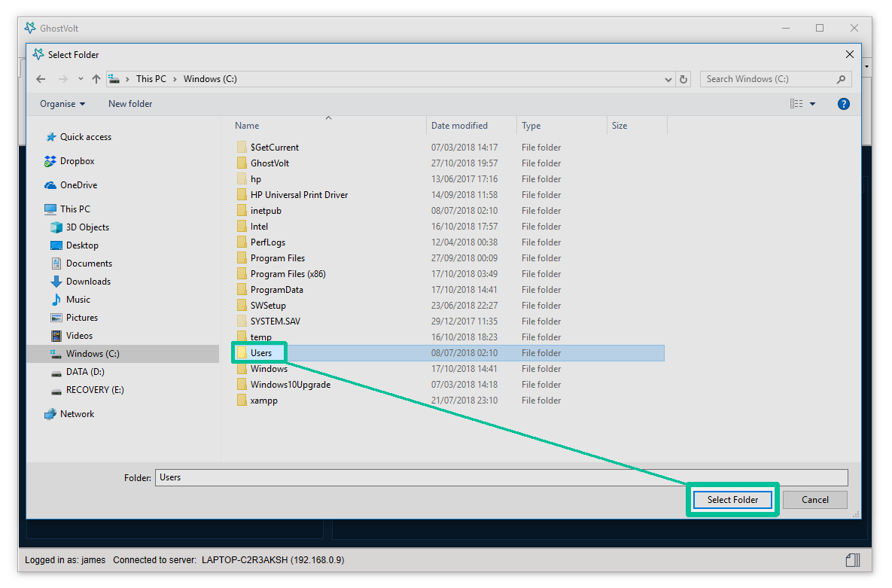Cancel the folder selection dialog
Viewport: 892px width, 588px height.
pyautogui.click(x=814, y=500)
